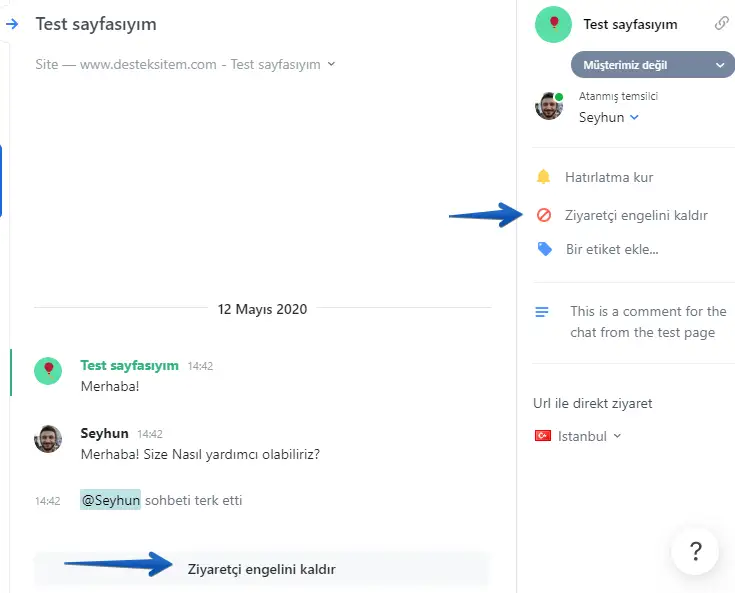
Task: Click the visitor avatar in sidebar header
Action: pos(553,24)
